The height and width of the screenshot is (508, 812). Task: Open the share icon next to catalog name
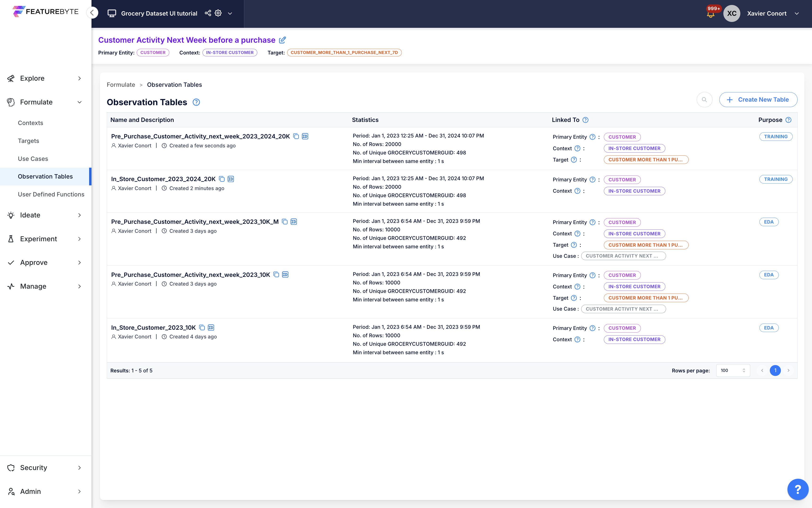(208, 13)
